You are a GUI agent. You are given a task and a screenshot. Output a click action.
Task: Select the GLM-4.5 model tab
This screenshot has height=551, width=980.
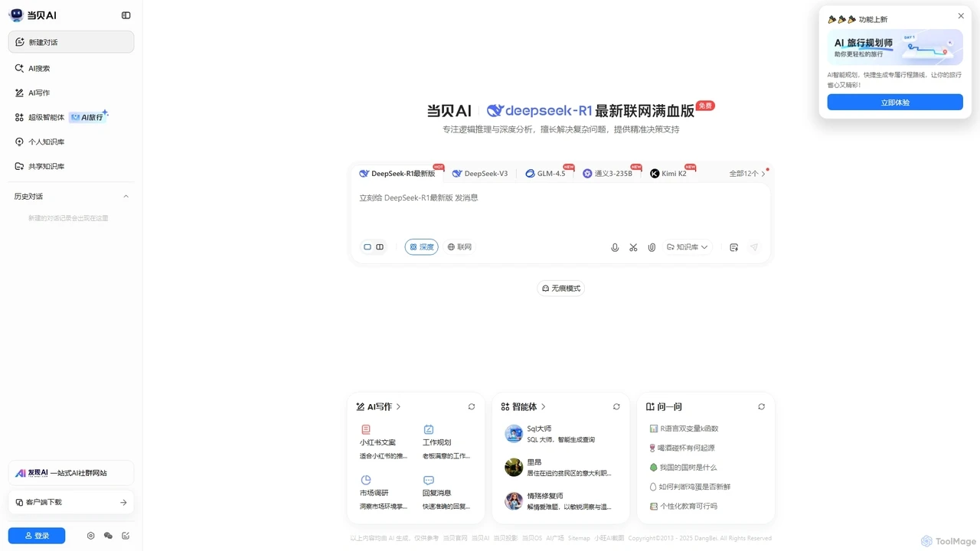point(547,174)
